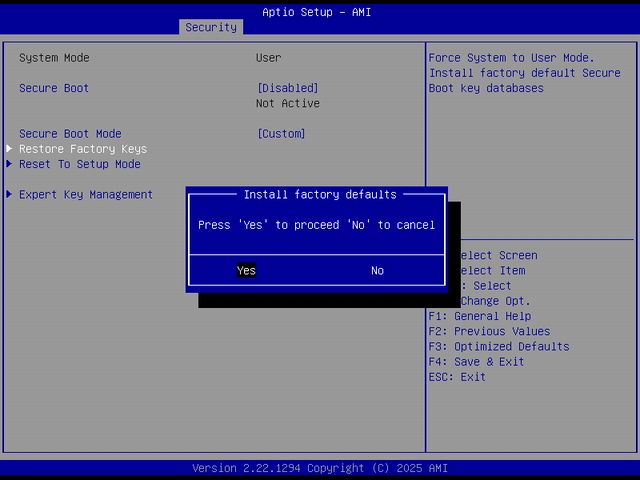Viewport: 640px width, 480px height.
Task: Select the Restore Factory Keys entry
Action: click(x=83, y=149)
